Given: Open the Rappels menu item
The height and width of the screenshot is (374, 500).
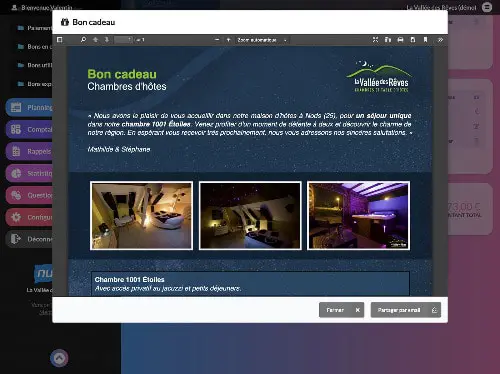Looking at the screenshot, I should pos(29,151).
